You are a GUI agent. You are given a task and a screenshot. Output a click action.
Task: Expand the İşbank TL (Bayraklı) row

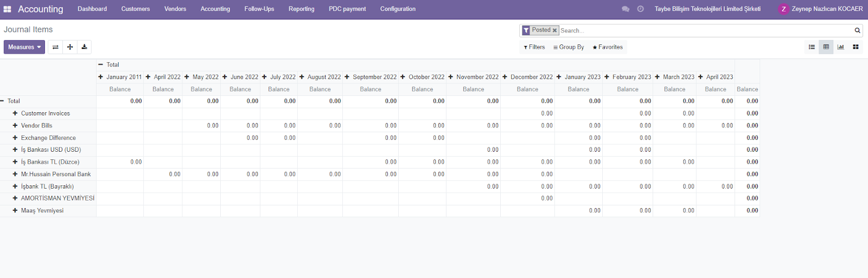15,186
